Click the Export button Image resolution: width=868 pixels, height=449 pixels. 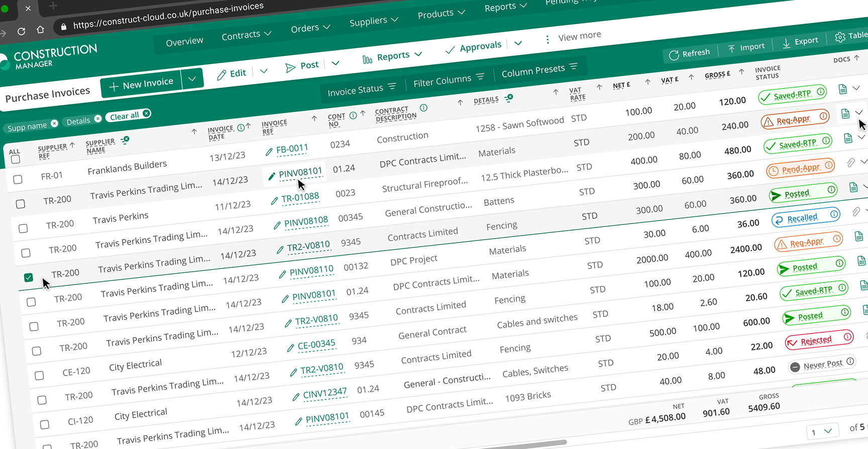800,42
